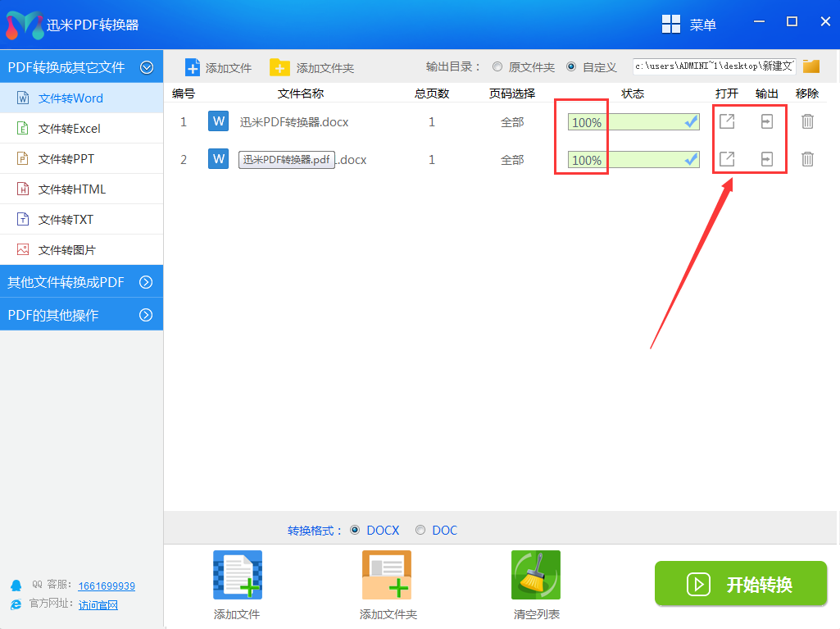Screen dimensions: 840x629
Task: Click the open-file icon for row 1
Action: tap(727, 121)
